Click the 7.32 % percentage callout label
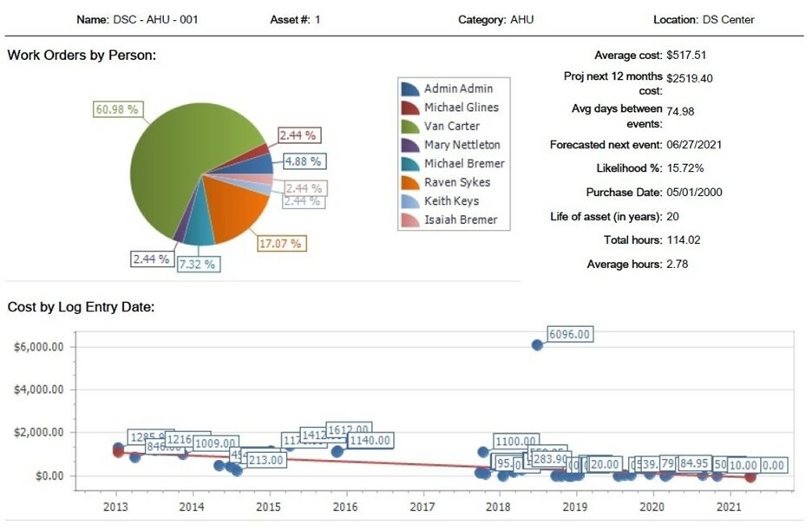Image resolution: width=812 pixels, height=531 pixels. 198,264
